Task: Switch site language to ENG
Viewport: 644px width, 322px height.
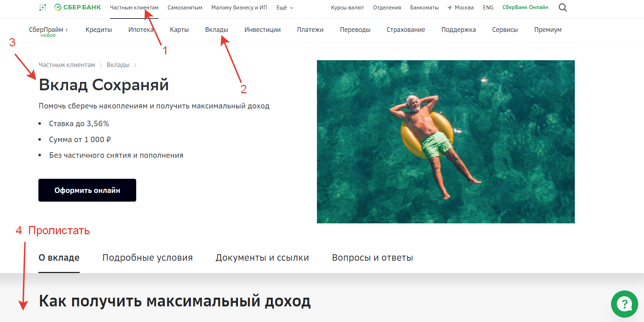Action: [488, 8]
